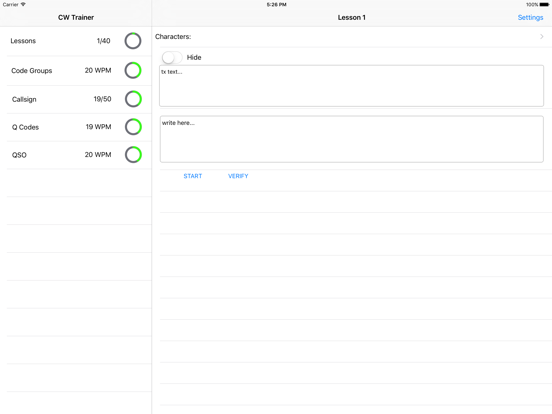Click the 'Characters:' label
Image resolution: width=552 pixels, height=414 pixels.
click(173, 37)
